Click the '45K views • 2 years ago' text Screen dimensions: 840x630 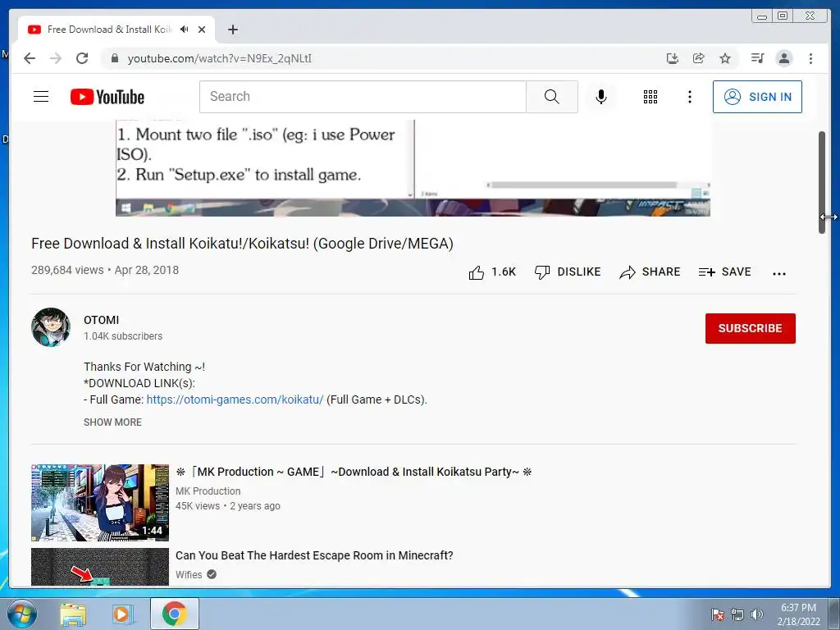[x=228, y=506]
